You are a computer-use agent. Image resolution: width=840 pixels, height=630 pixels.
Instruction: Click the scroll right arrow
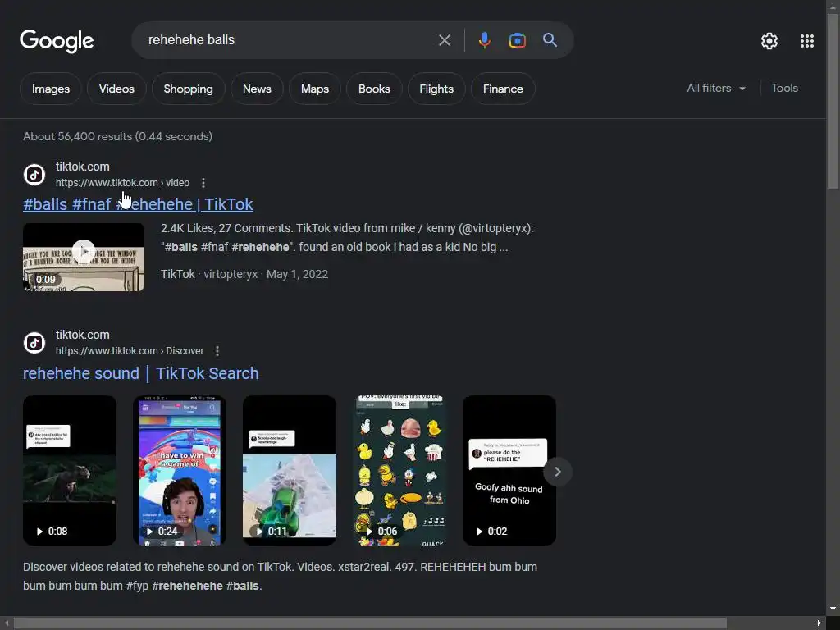click(819, 623)
